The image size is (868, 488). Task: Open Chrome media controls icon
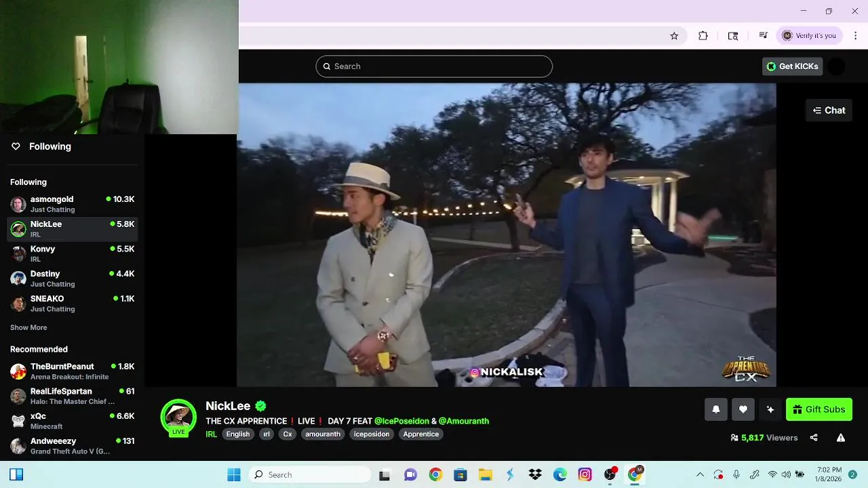coord(763,36)
